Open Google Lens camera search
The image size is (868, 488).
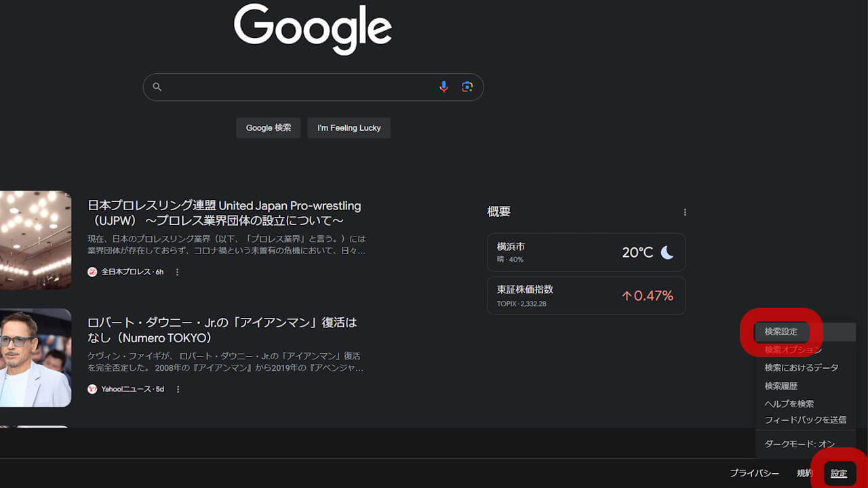(x=467, y=87)
